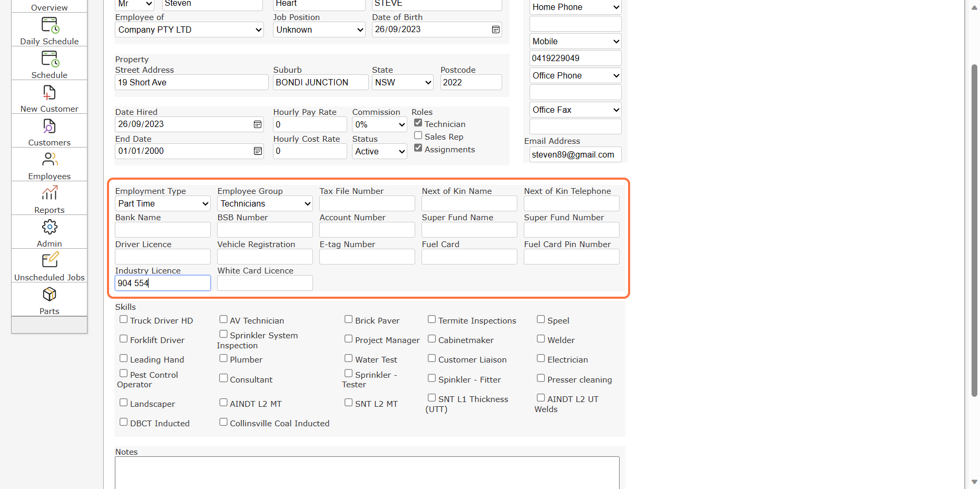Open the Admin settings
Screen dimensions: 980x489
(x=49, y=231)
